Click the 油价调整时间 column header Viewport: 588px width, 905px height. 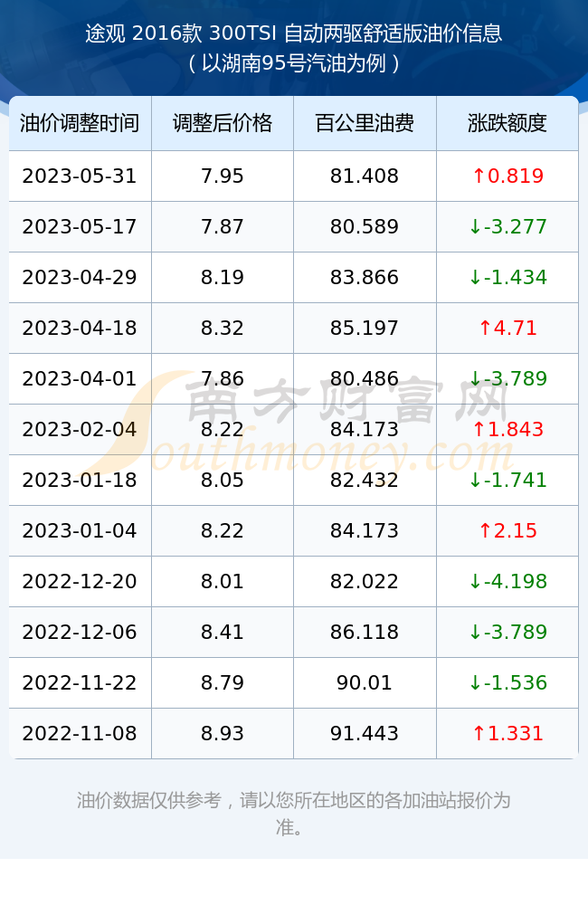(x=80, y=123)
